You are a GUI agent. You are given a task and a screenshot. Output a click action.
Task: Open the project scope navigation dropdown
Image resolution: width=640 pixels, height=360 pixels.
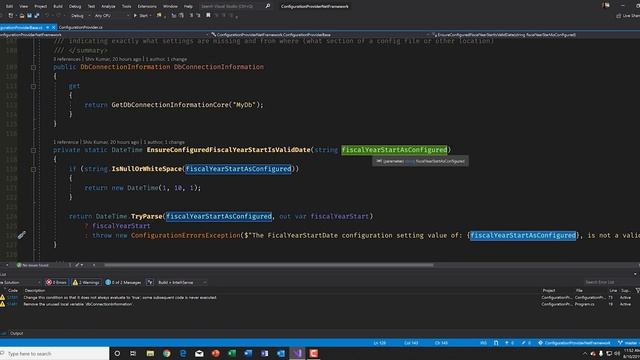tap(104, 35)
